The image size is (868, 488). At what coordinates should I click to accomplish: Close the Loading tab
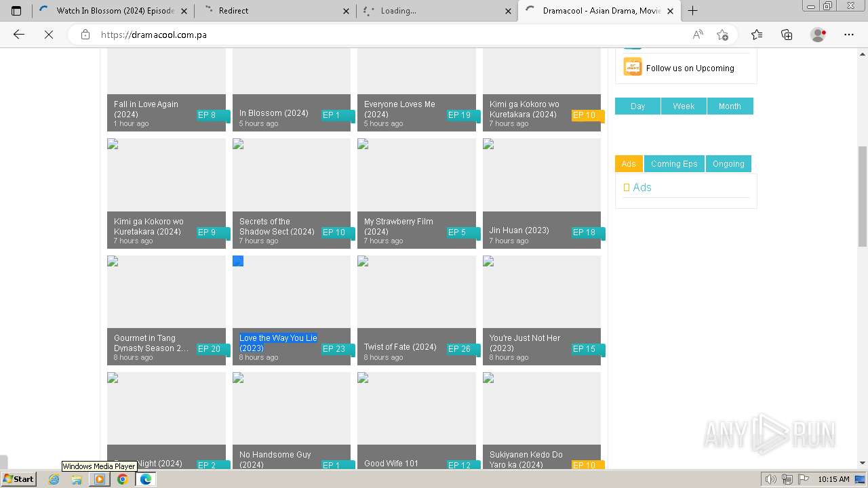(509, 11)
